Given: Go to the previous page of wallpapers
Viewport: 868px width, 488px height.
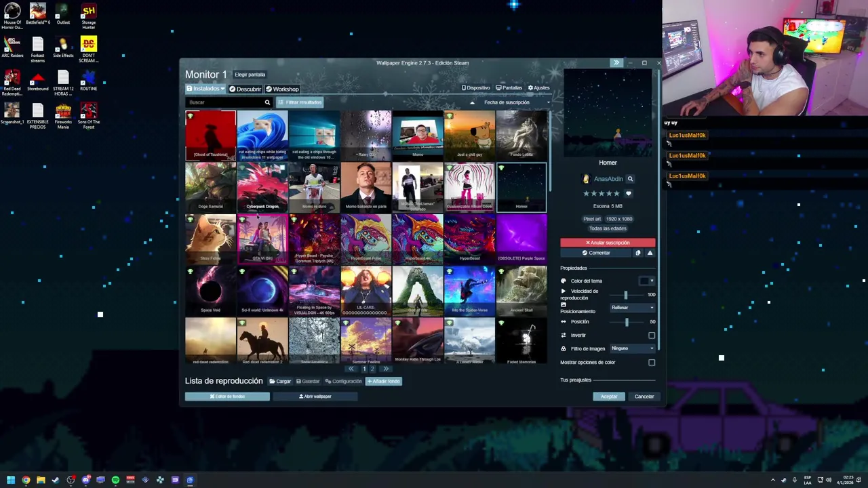Looking at the screenshot, I should [x=351, y=369].
